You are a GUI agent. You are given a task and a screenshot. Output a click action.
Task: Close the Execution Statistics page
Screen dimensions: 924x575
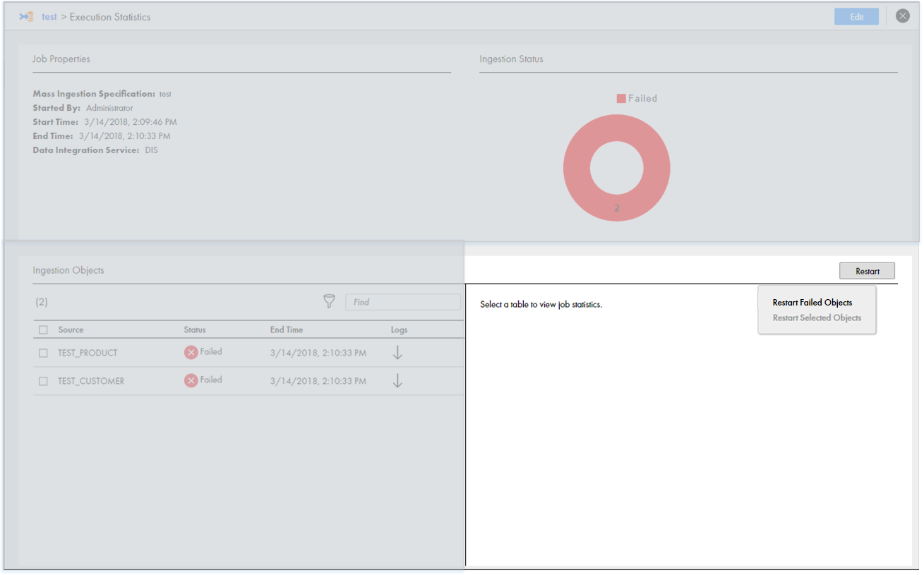tap(903, 16)
